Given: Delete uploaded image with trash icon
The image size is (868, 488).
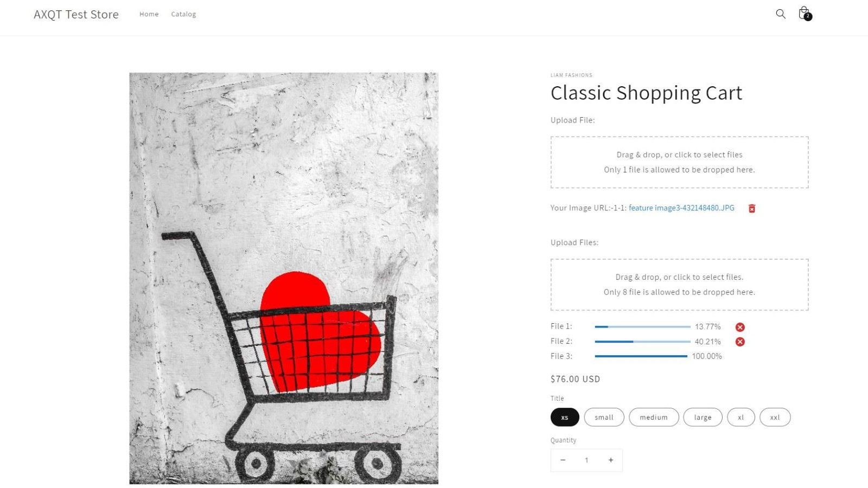Looking at the screenshot, I should (x=752, y=209).
